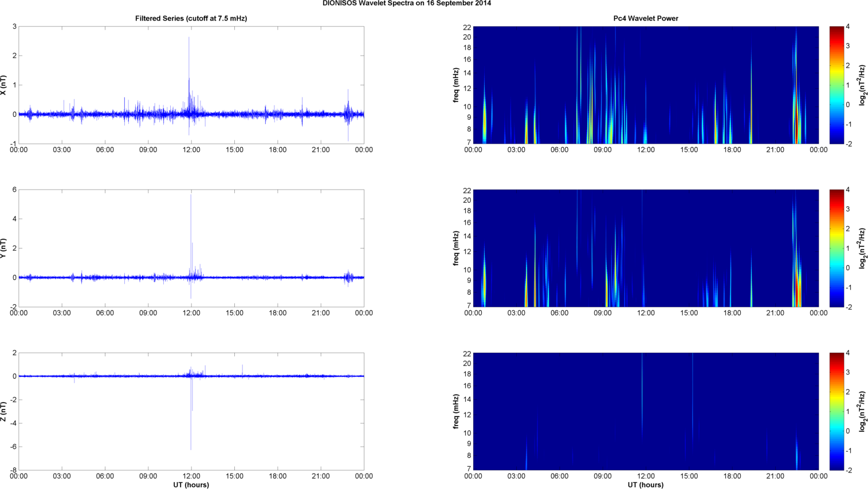Click 'log2(nT²/Hz)' label beside middle colorbar
The image size is (868, 489).
pos(862,248)
